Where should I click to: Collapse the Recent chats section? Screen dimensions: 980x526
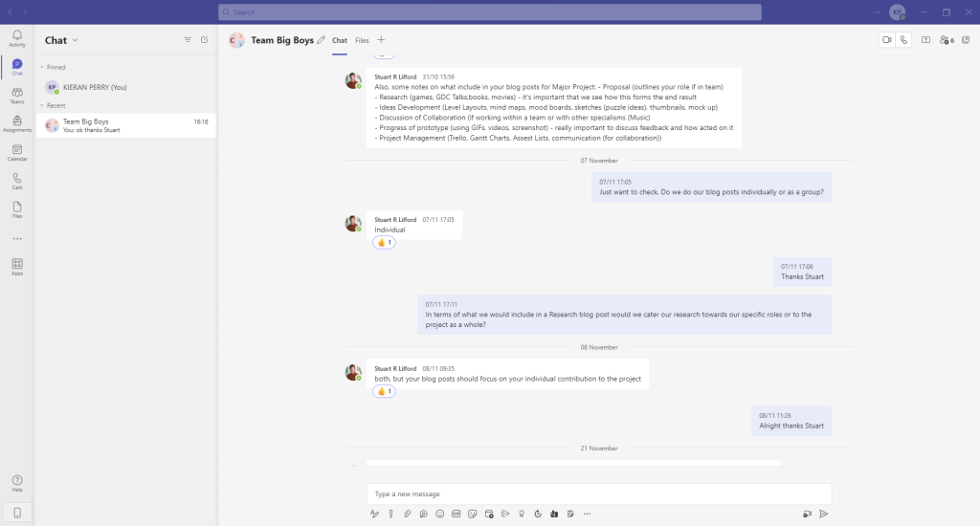pos(41,105)
